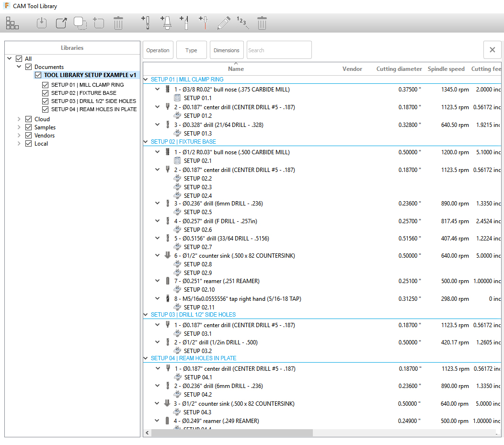The width and height of the screenshot is (504, 445).
Task: Click the New mill tool icon
Action: (146, 23)
